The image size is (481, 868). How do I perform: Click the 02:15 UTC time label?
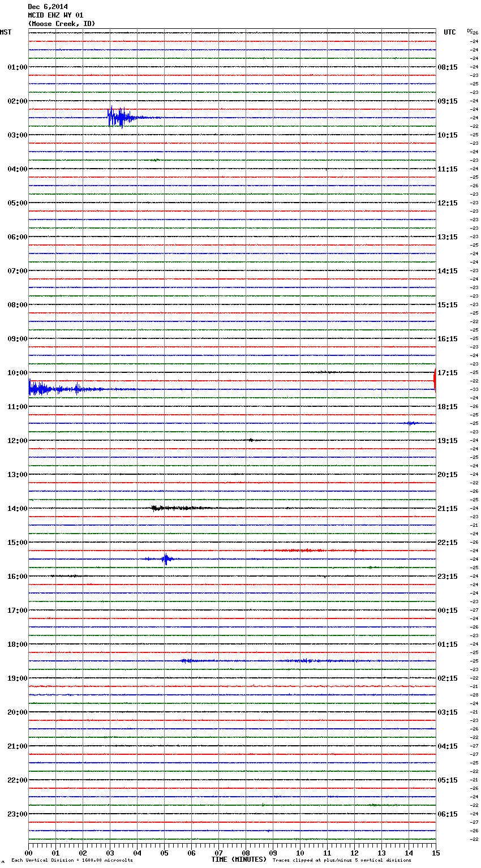448,678
